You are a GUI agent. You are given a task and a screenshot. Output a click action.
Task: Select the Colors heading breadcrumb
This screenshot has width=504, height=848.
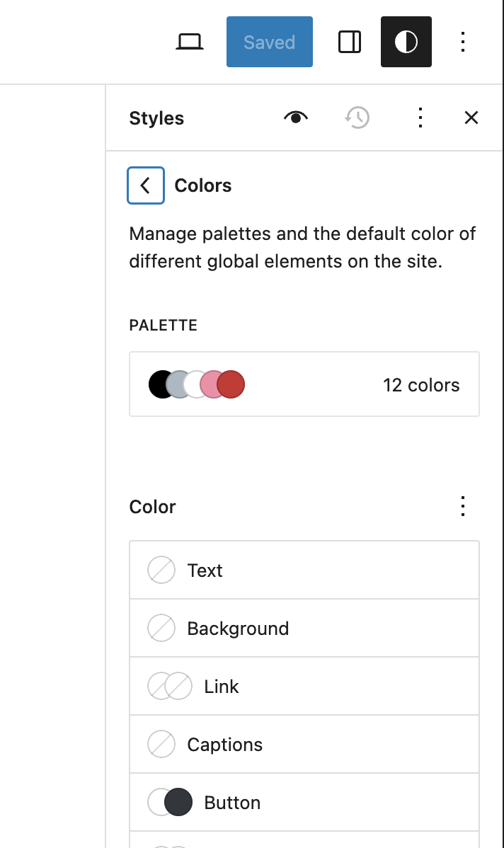tap(202, 185)
